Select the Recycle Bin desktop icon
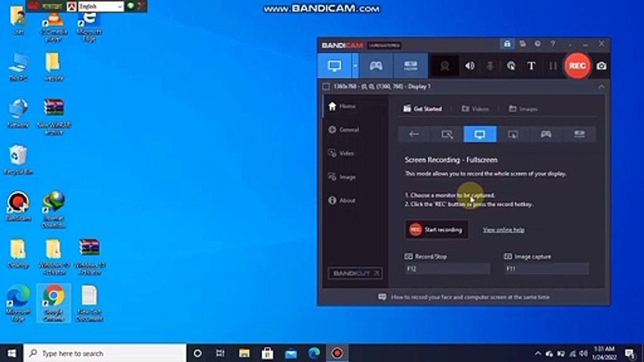 18,160
